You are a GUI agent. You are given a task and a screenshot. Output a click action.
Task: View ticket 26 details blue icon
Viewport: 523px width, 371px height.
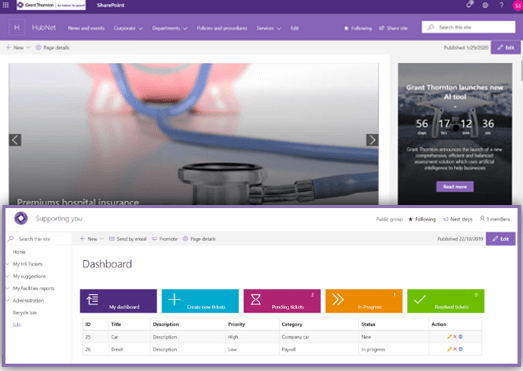(461, 349)
